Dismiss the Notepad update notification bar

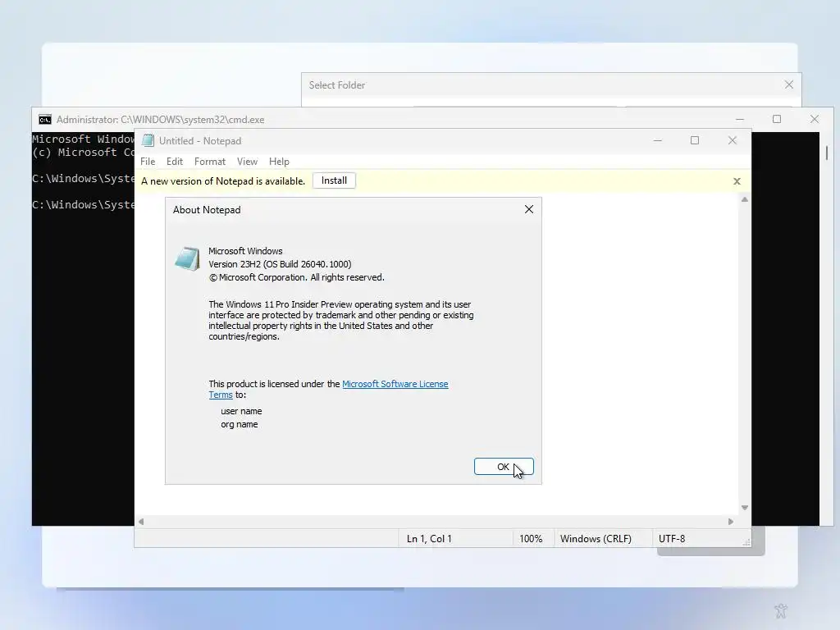point(737,181)
